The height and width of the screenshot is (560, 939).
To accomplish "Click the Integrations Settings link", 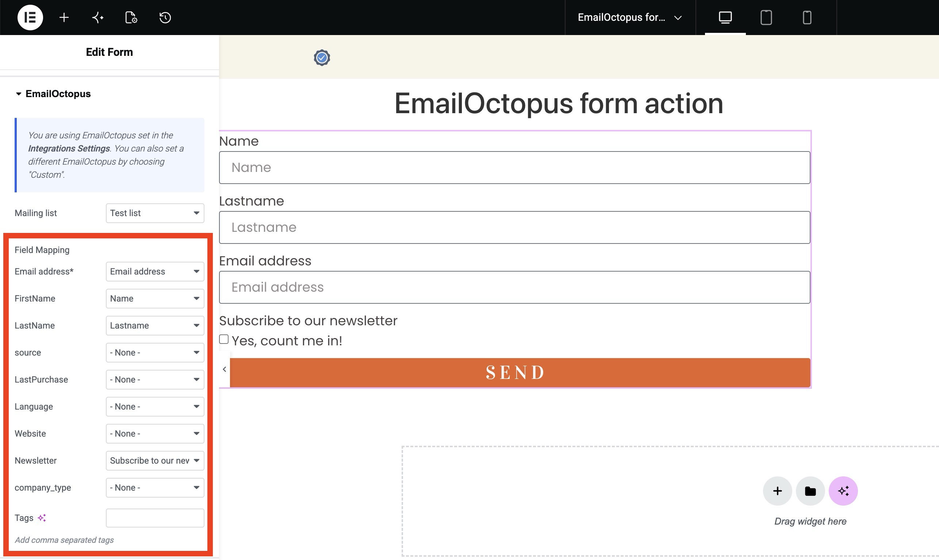I will (x=69, y=149).
